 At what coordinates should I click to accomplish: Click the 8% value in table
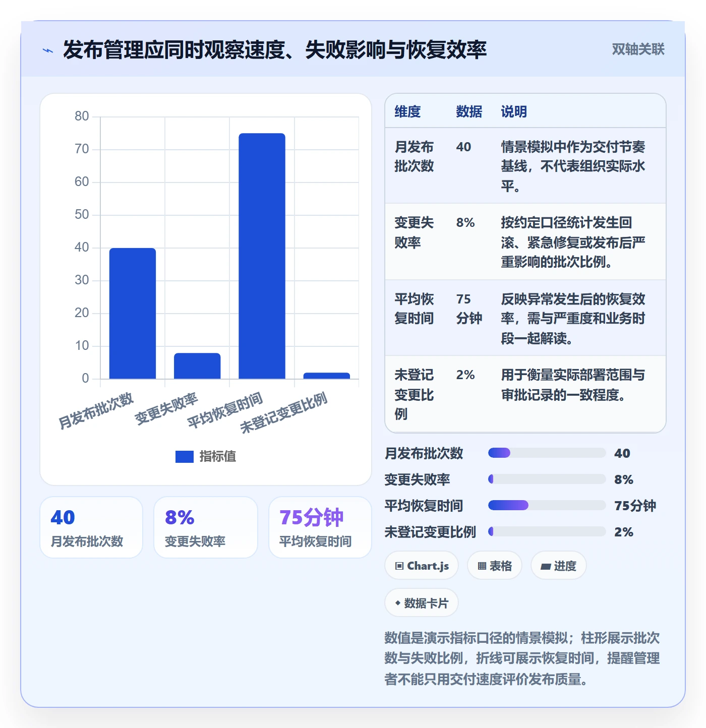pos(465,223)
